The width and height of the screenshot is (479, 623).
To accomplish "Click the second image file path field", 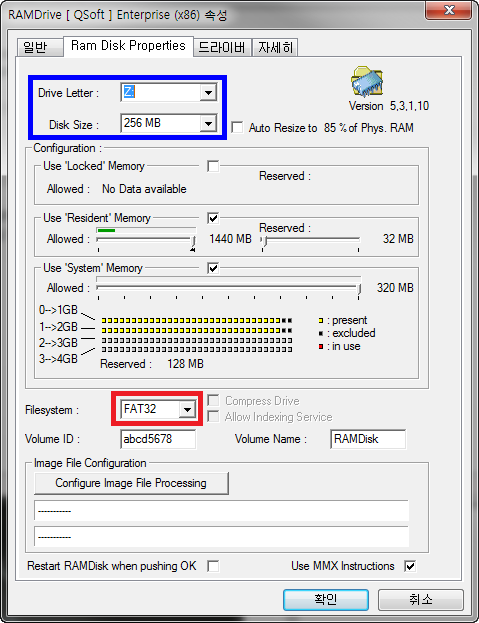I will (x=222, y=537).
